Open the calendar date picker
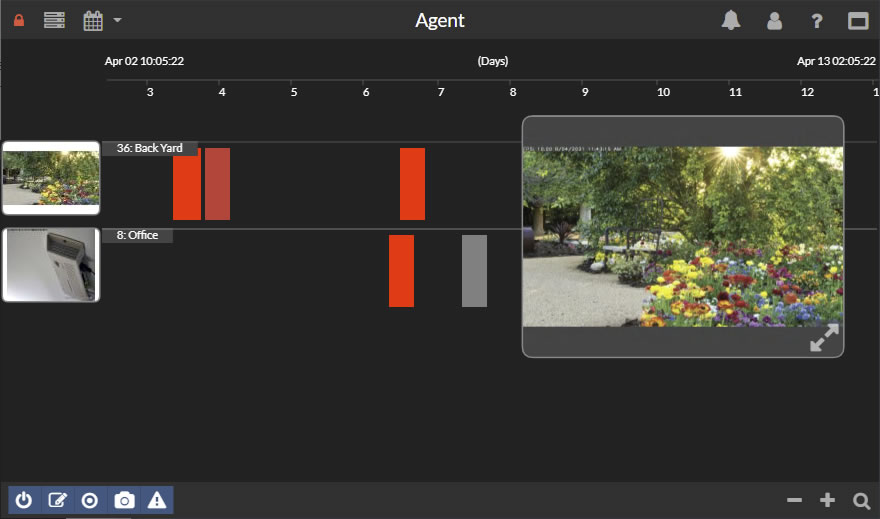Screen dimensions: 880x519 coord(93,20)
